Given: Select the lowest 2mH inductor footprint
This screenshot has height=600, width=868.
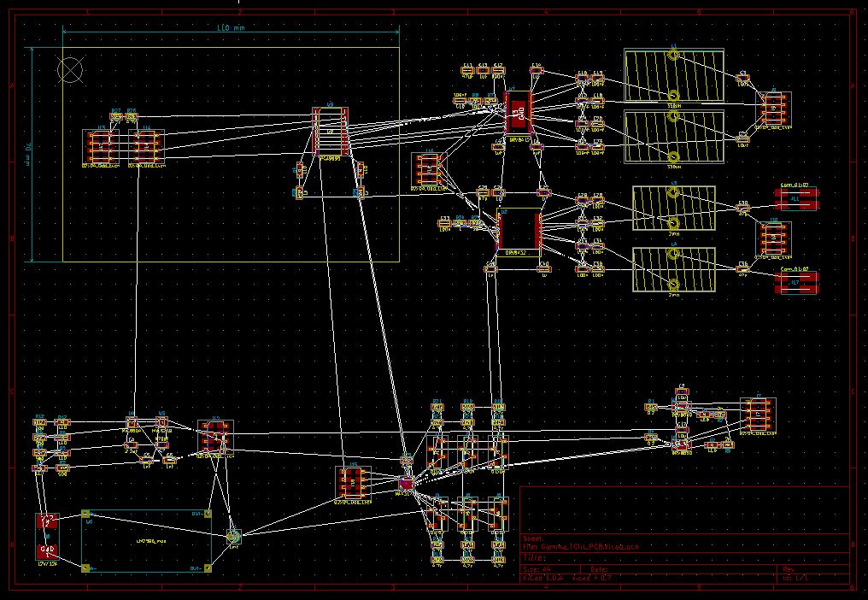Looking at the screenshot, I should [674, 270].
